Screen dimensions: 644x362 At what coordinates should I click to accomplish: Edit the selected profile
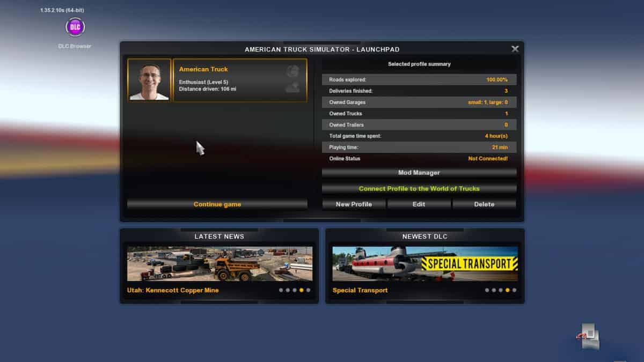click(419, 204)
